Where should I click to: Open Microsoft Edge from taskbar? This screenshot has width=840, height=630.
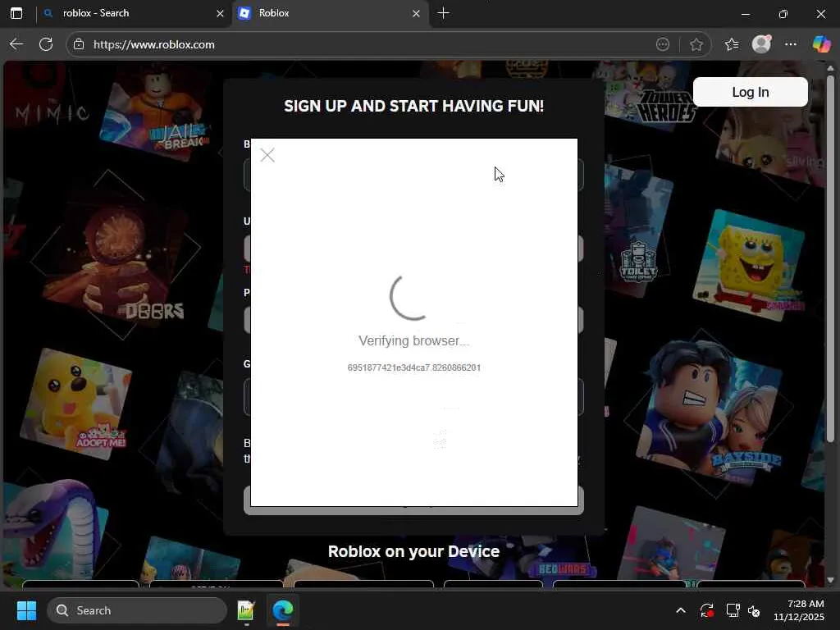click(283, 610)
